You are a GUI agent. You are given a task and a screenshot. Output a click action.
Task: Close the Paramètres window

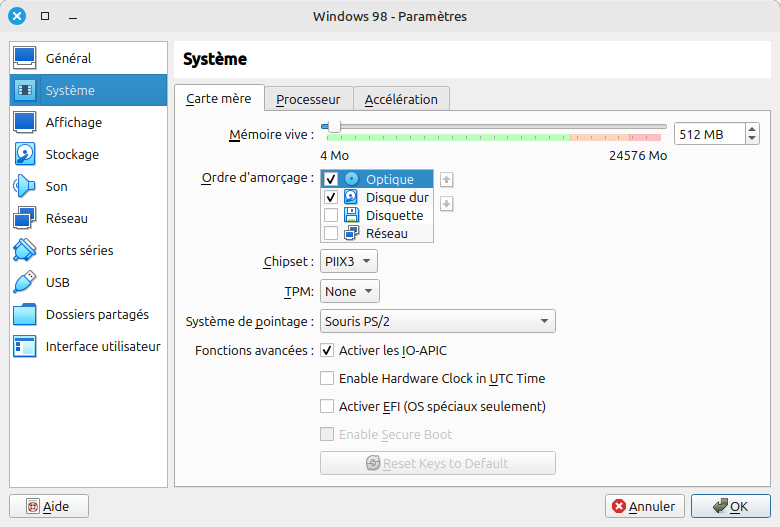point(17,16)
